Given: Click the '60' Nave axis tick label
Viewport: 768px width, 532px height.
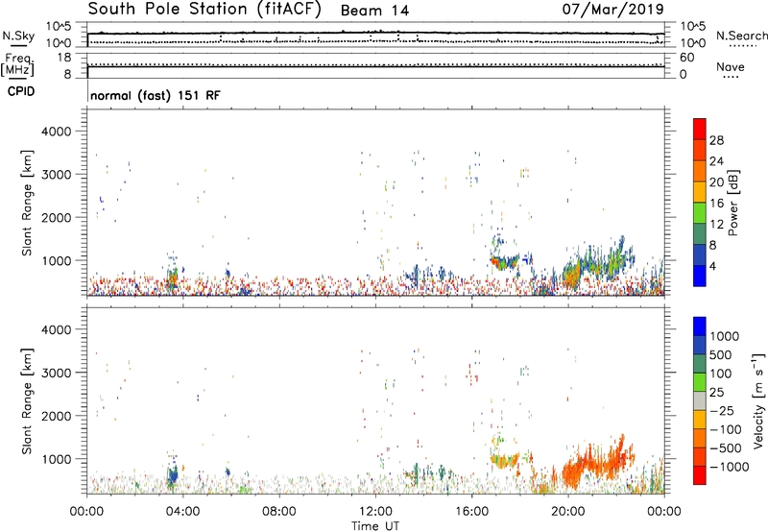Looking at the screenshot, I should pyautogui.click(x=686, y=58).
